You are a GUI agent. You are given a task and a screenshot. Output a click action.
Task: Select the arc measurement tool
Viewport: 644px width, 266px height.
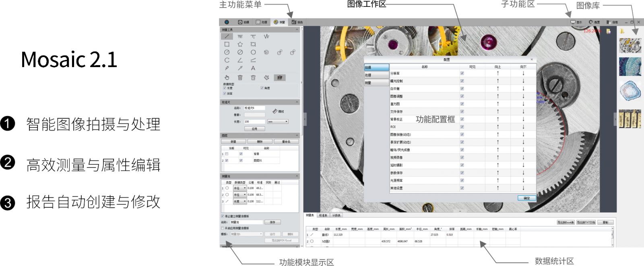[227, 60]
